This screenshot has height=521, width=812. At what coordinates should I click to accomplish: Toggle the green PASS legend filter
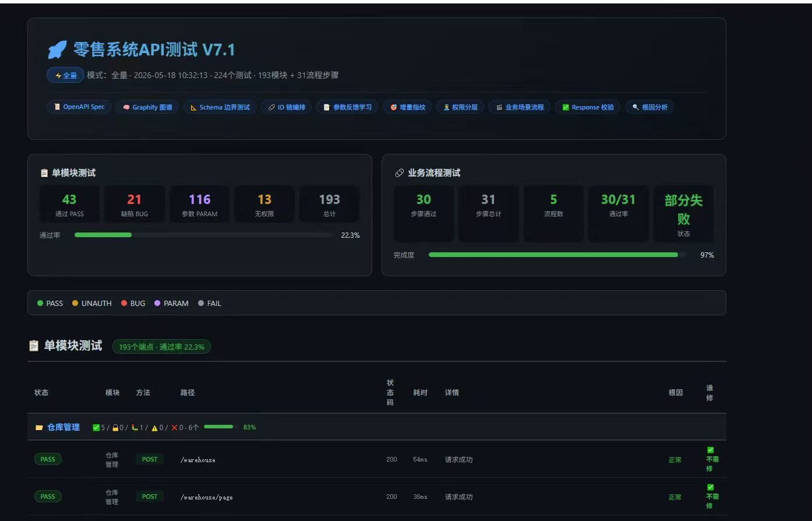coord(50,303)
